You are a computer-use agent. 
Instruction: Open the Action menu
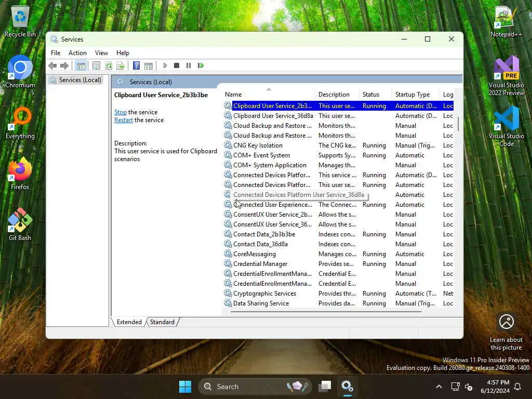[77, 53]
